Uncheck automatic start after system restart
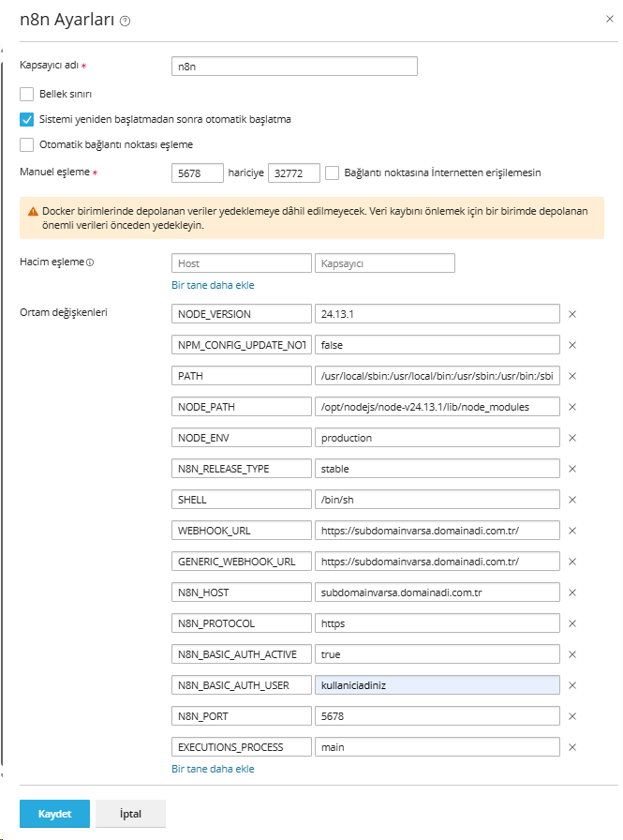This screenshot has height=840, width=623. [x=27, y=120]
